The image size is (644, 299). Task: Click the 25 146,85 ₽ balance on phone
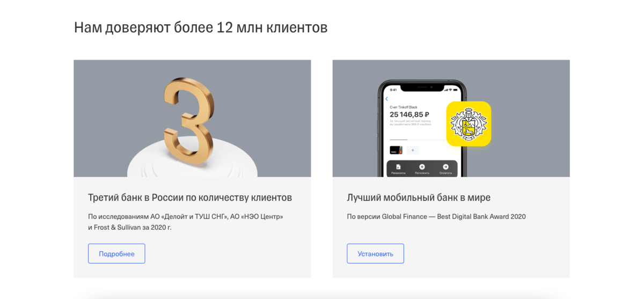409,114
